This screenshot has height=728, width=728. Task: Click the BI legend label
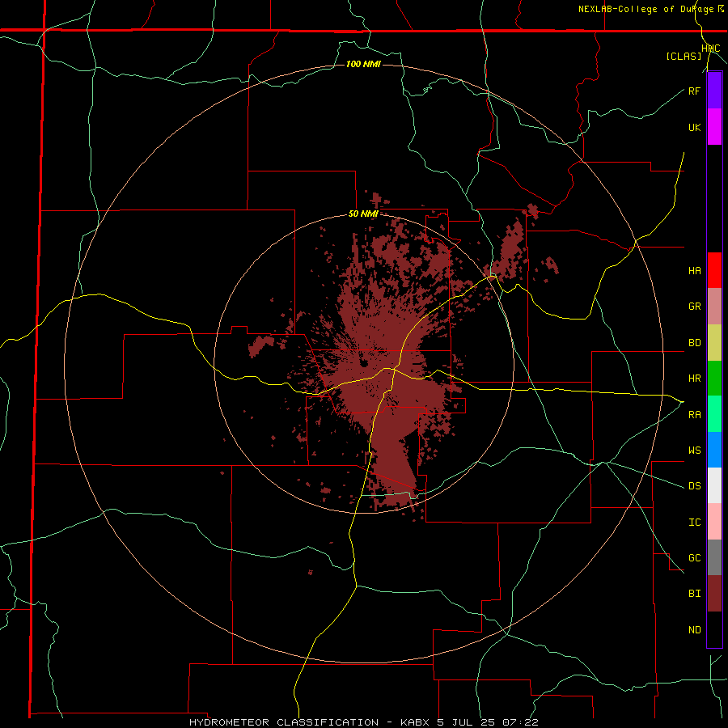[x=694, y=594]
